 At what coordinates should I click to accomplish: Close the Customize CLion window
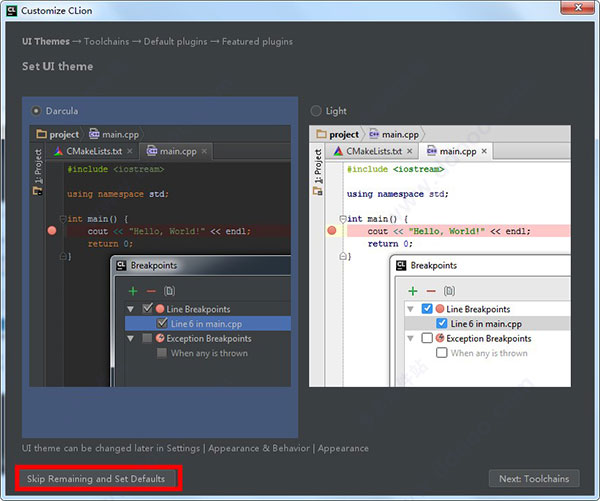[579, 7]
